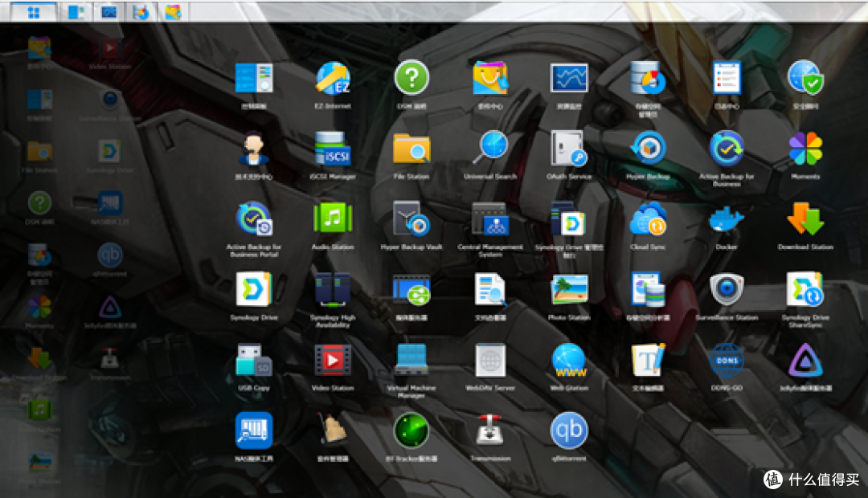The height and width of the screenshot is (498, 868).
Task: Launch iSCSI Manager
Action: pos(333,149)
